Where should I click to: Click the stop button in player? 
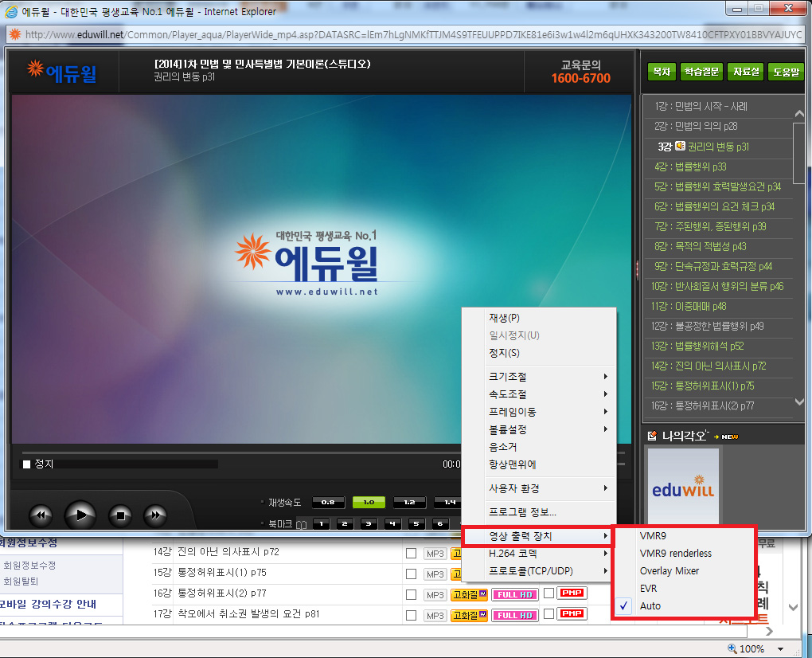click(x=119, y=515)
